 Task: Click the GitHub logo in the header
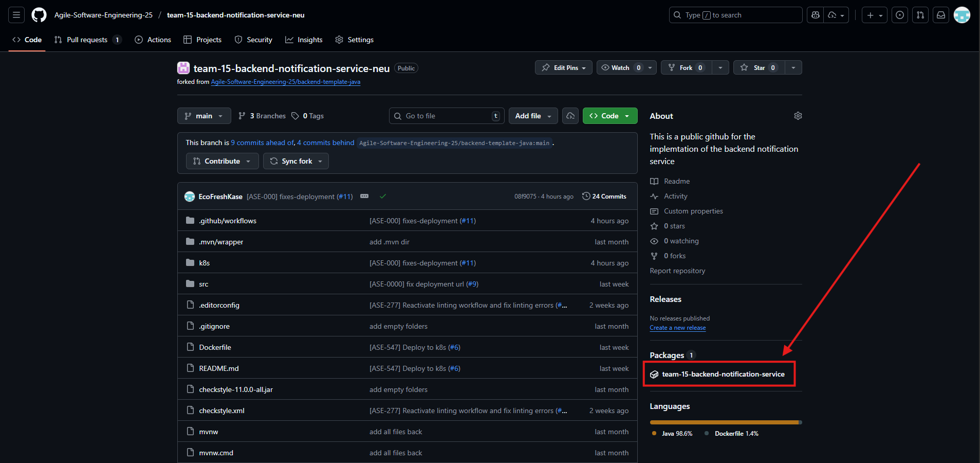(39, 15)
